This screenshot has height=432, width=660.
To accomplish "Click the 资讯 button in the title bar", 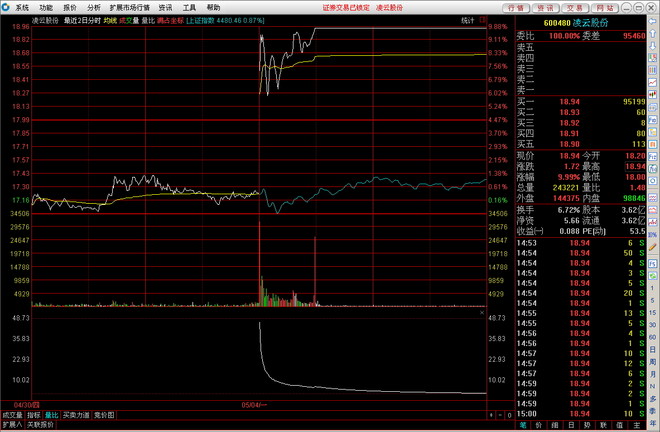I will [546, 8].
